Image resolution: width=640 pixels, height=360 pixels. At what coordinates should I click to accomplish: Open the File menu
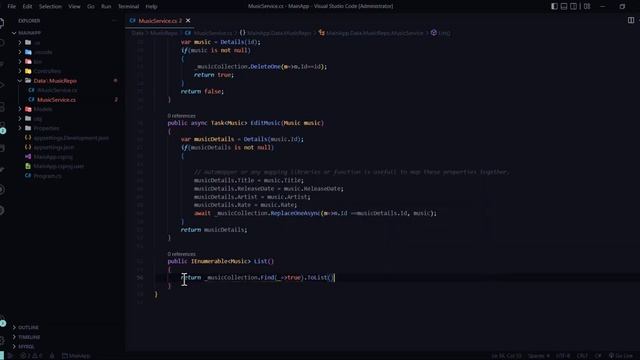pyautogui.click(x=11, y=7)
